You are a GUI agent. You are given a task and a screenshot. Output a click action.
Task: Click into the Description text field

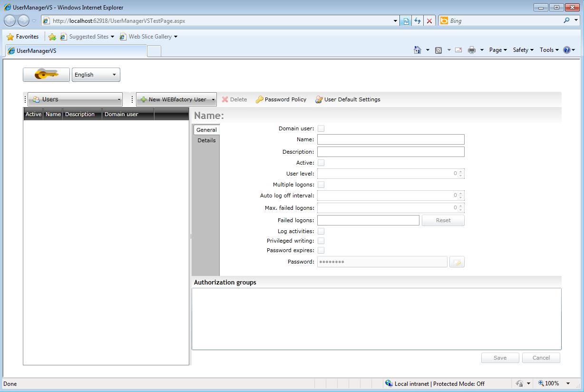click(390, 152)
